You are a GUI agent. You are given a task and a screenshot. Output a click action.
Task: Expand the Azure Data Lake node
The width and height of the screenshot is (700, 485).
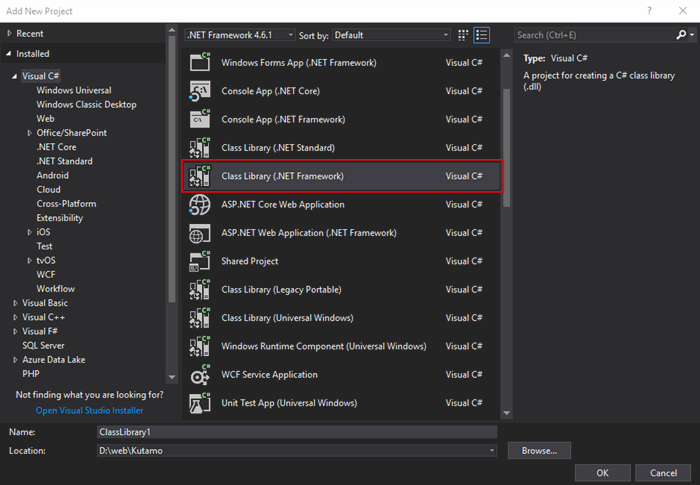15,360
